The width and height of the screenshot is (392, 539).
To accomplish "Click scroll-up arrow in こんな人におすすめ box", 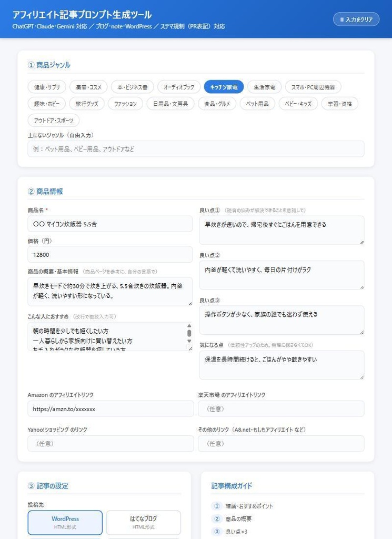I will [x=189, y=325].
